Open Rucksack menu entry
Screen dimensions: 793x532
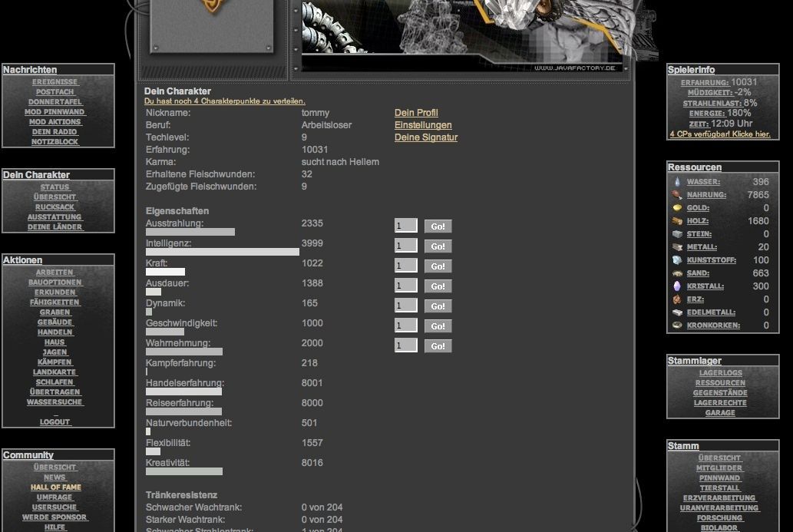(x=55, y=207)
